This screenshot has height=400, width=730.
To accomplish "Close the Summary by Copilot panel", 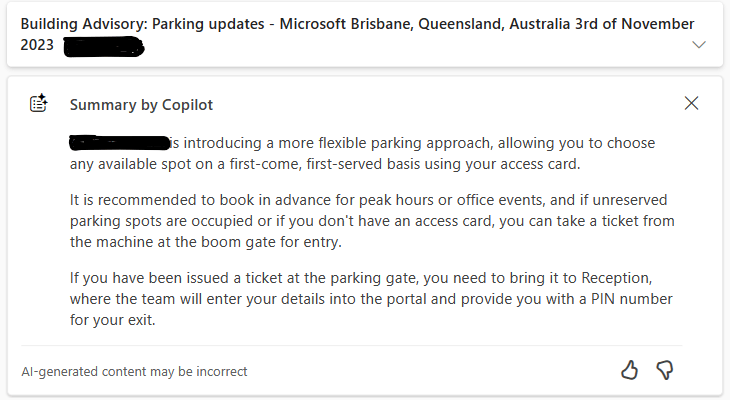I will point(691,103).
